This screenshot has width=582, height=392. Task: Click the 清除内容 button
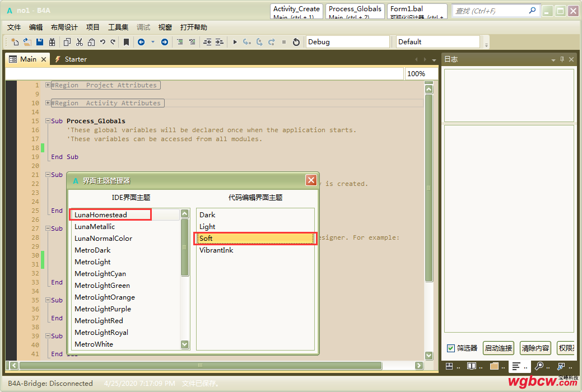point(536,348)
